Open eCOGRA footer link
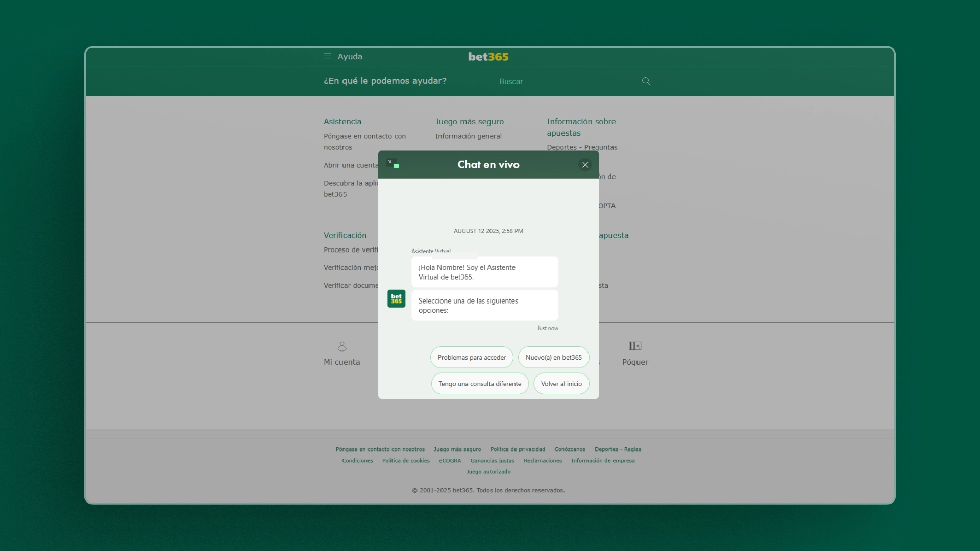The image size is (980, 551). [450, 461]
